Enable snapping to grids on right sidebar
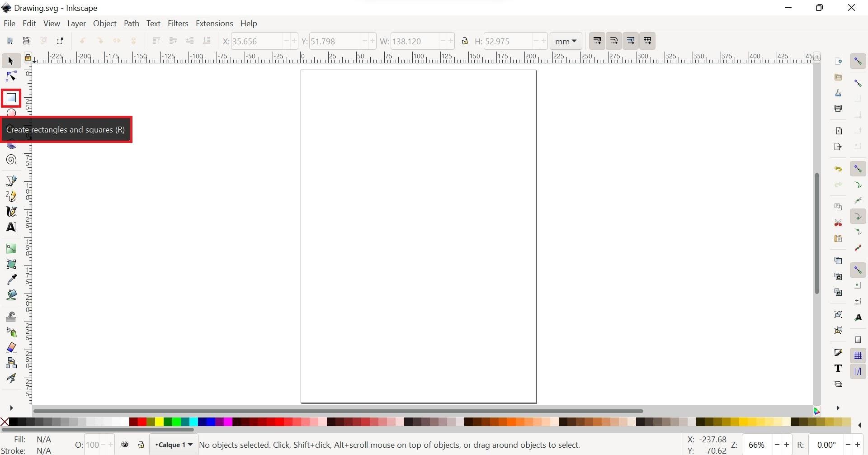Image resolution: width=868 pixels, height=455 pixels. 859,356
